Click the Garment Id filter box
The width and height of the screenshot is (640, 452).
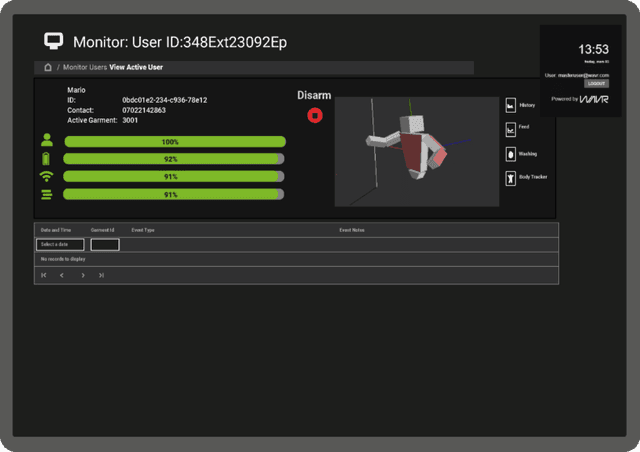pos(105,245)
